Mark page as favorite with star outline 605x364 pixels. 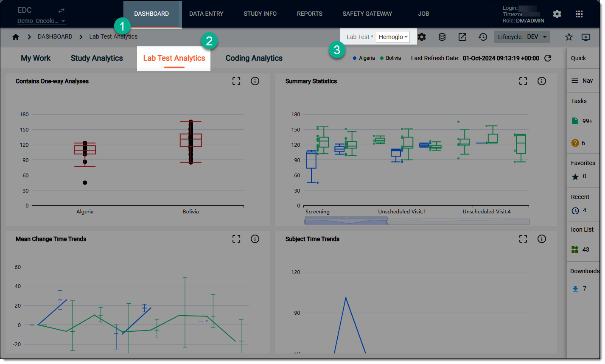tap(569, 37)
